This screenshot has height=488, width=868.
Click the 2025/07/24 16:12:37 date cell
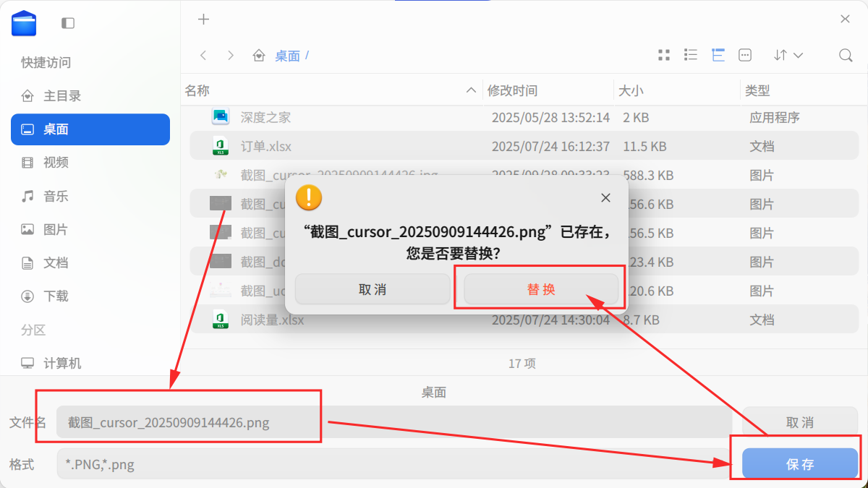click(x=550, y=146)
